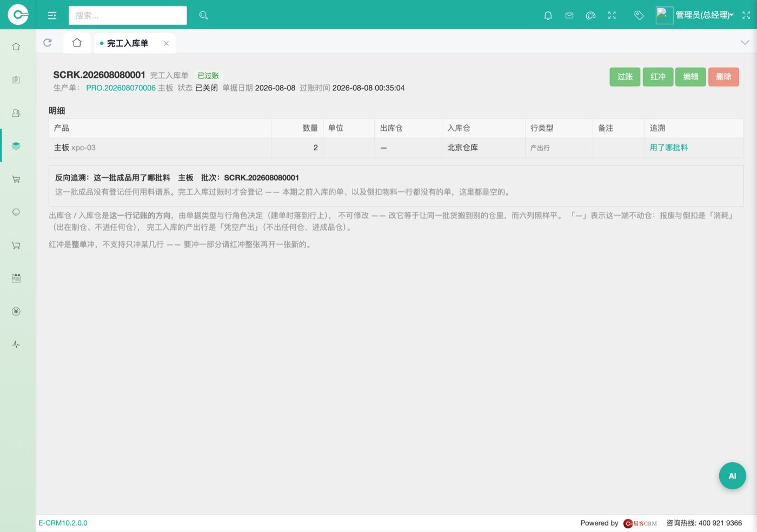Click the E-CRM logo icon
Viewport: 757px width, 532px height.
point(18,15)
